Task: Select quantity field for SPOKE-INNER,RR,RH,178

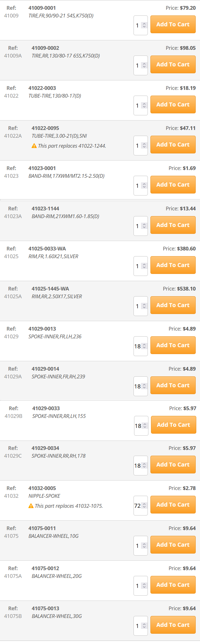Action: pyautogui.click(x=140, y=465)
